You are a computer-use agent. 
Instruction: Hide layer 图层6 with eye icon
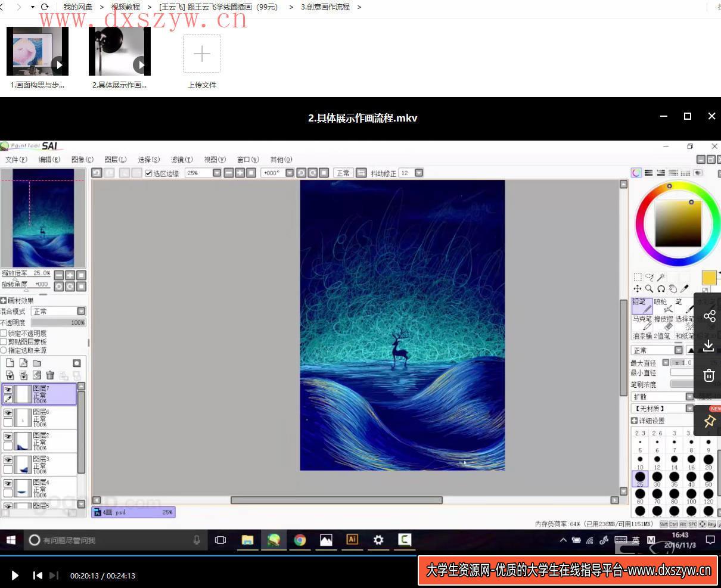8,413
